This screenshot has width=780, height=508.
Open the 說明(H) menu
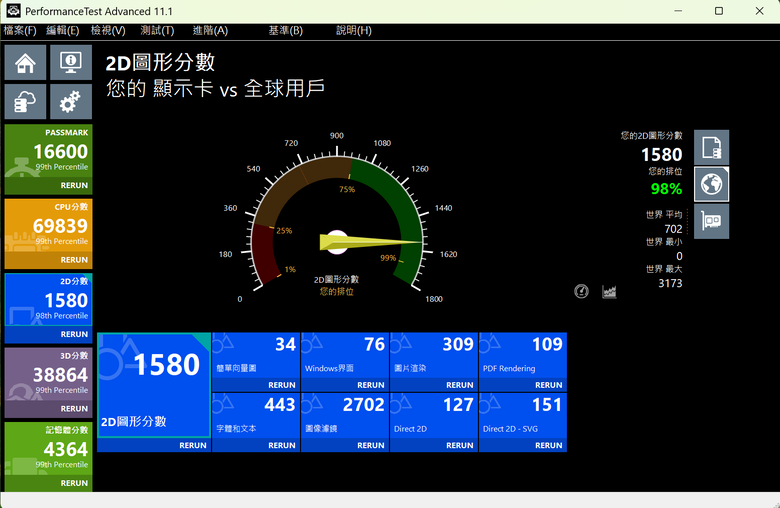tap(354, 30)
